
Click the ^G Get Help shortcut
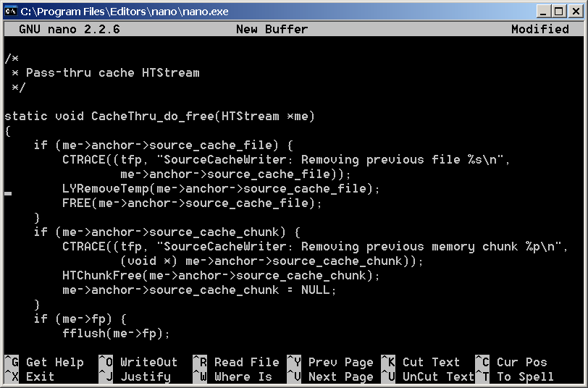coord(44,362)
